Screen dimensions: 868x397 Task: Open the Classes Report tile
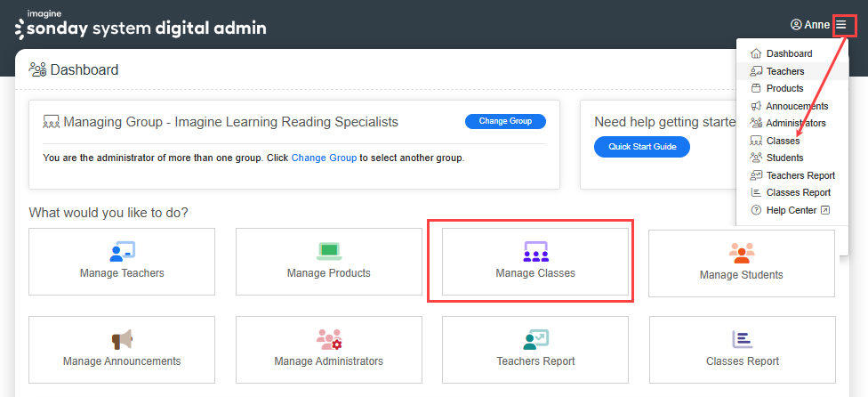(x=743, y=350)
